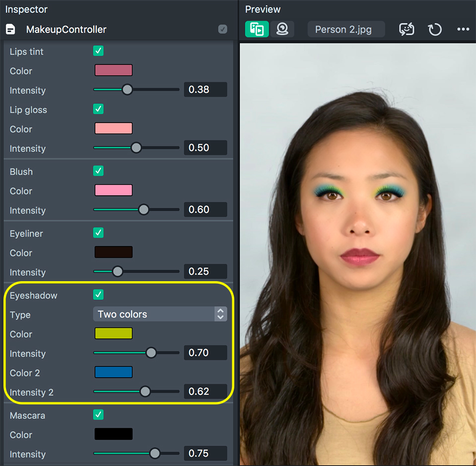Uncheck the Blush option

tap(98, 171)
